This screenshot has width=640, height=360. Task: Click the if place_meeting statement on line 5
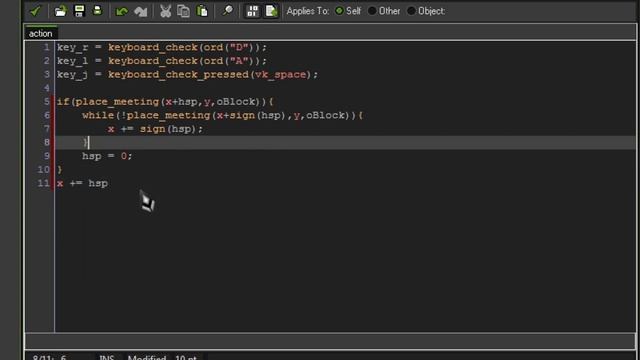pos(165,102)
